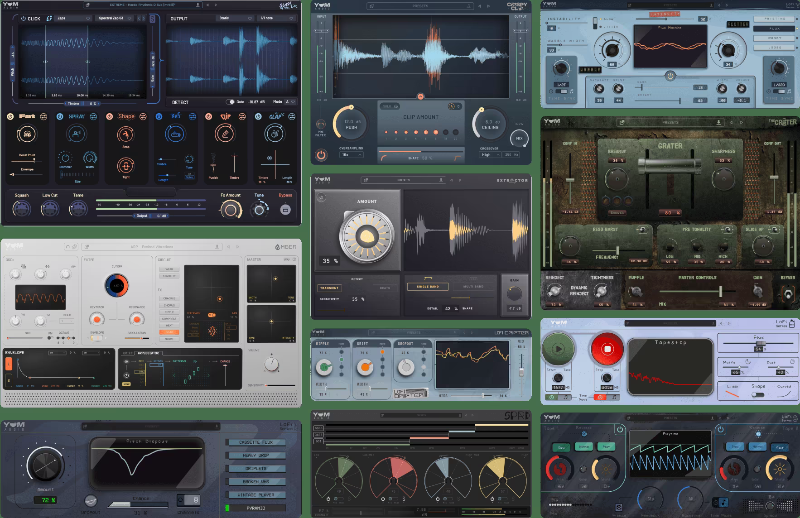
Task: Select the Single Band tab in Extractor
Action: pos(426,288)
